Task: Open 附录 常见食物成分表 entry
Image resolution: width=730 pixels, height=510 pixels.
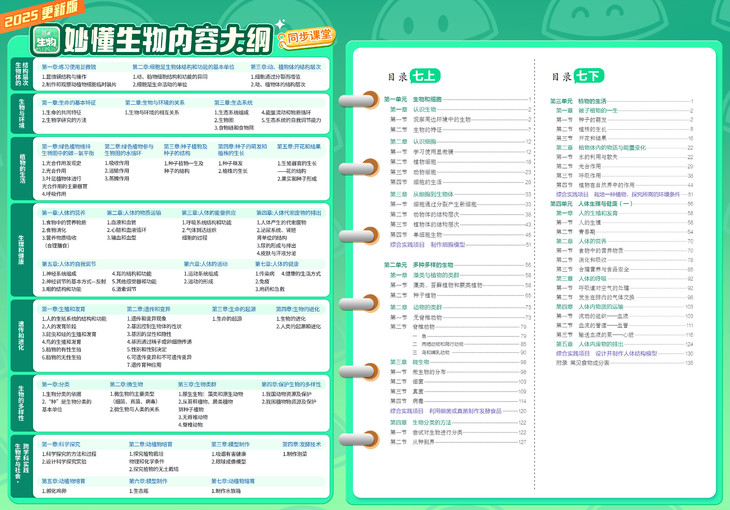Action: point(624,362)
